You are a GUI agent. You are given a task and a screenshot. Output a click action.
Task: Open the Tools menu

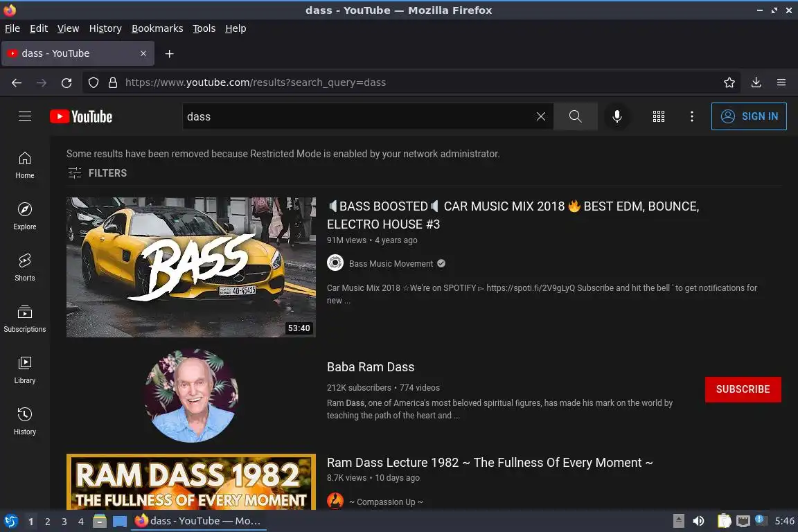(204, 28)
